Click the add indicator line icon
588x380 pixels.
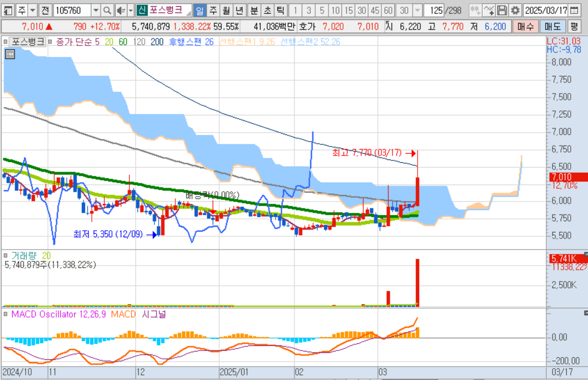489,11
